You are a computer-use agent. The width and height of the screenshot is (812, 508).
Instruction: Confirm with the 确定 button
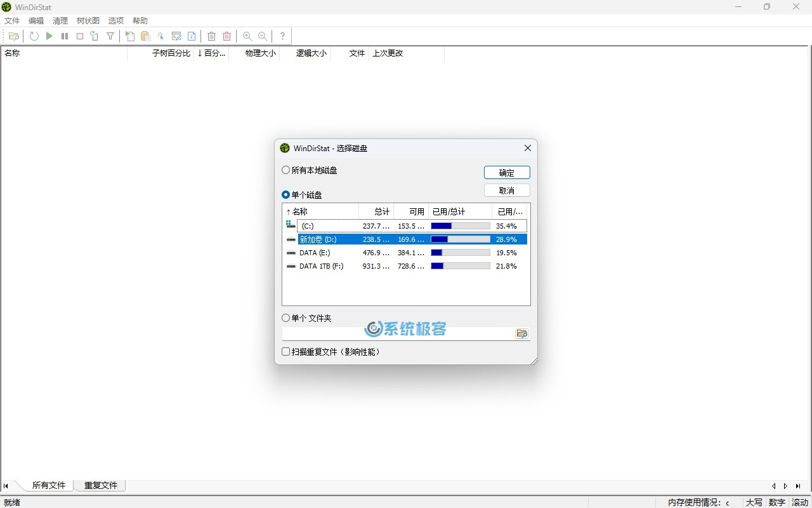[507, 173]
